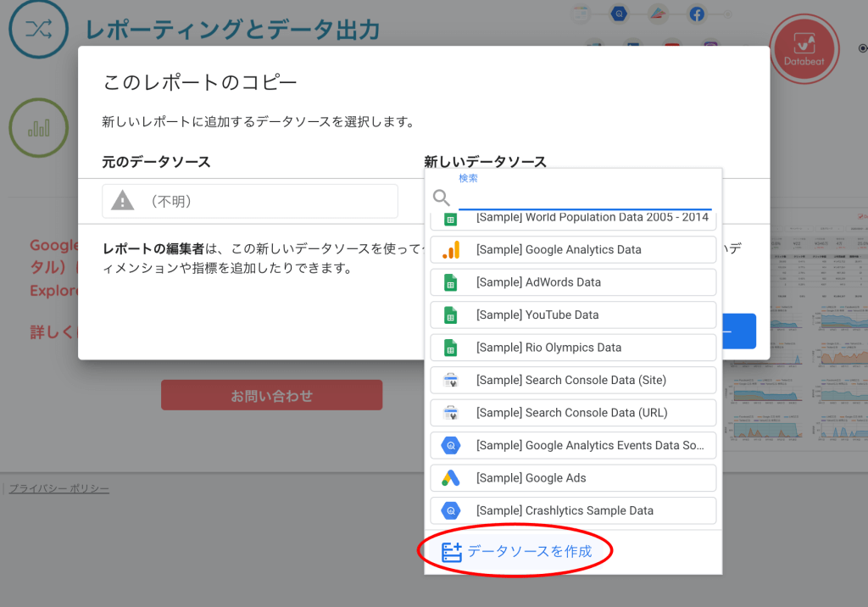Select [Sample] Rio Olympics Data
868x607 pixels.
point(573,348)
